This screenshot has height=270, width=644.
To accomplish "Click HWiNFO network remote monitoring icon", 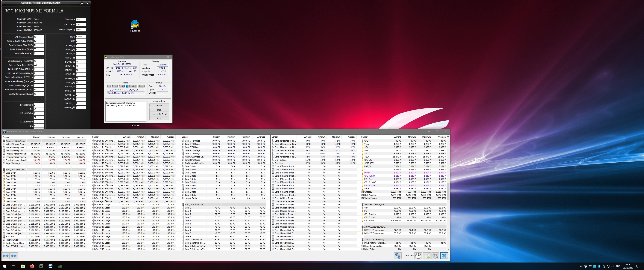I will 397,256.
